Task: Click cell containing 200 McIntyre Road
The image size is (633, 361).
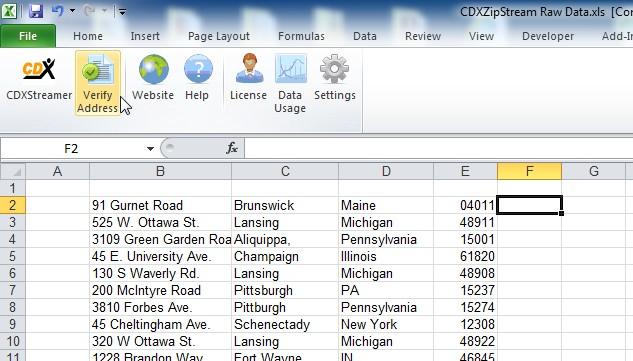Action: click(160, 290)
